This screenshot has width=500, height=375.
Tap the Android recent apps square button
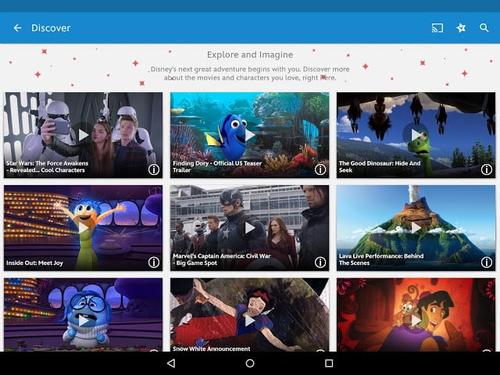coord(329,363)
